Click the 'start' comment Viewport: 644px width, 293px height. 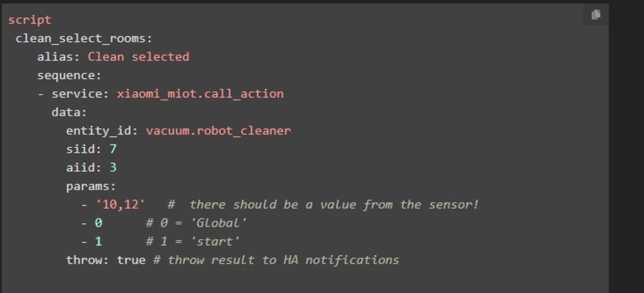193,241
